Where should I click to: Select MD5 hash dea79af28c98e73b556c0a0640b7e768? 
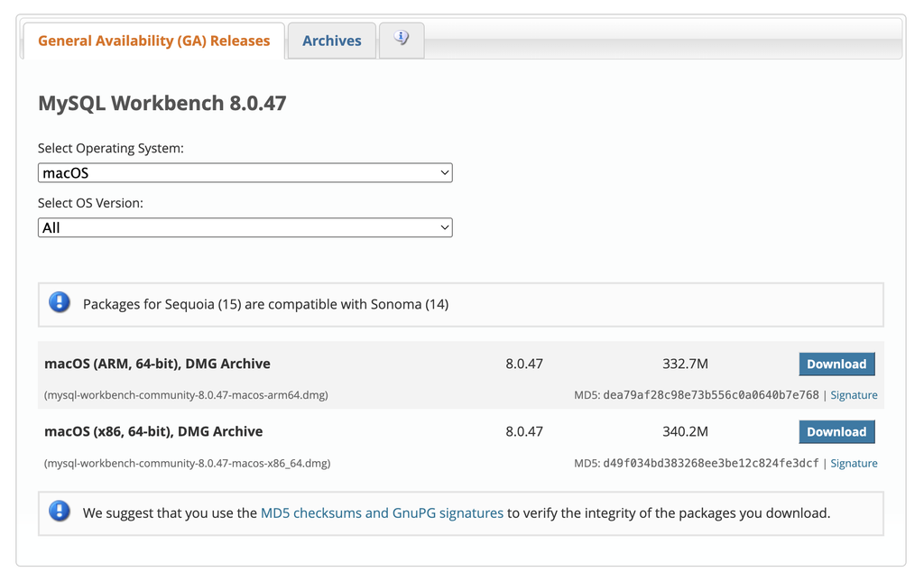click(x=711, y=395)
